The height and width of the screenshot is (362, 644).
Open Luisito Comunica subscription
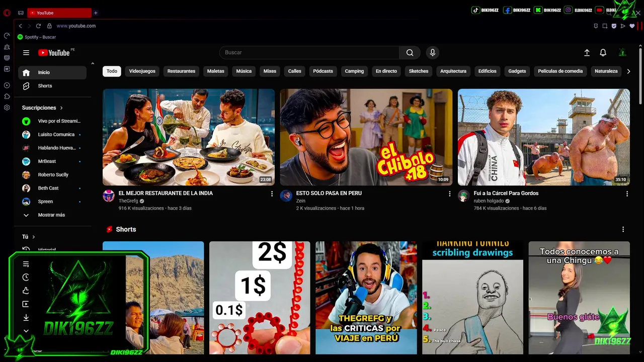pos(52,135)
